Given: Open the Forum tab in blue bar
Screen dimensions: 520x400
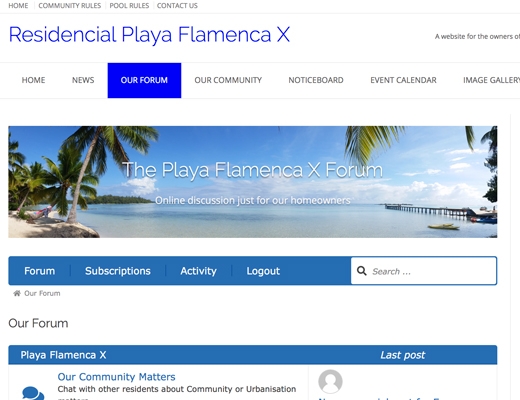Looking at the screenshot, I should (x=40, y=271).
